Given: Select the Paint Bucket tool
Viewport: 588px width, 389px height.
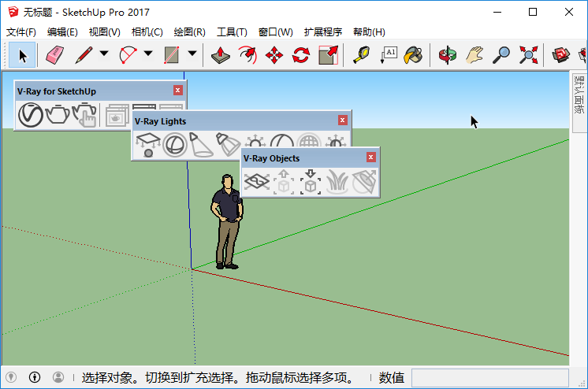Looking at the screenshot, I should [414, 55].
